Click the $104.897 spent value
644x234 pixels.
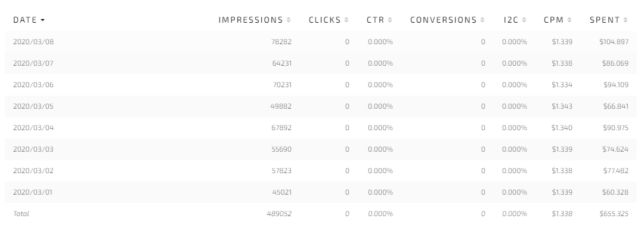coord(614,42)
